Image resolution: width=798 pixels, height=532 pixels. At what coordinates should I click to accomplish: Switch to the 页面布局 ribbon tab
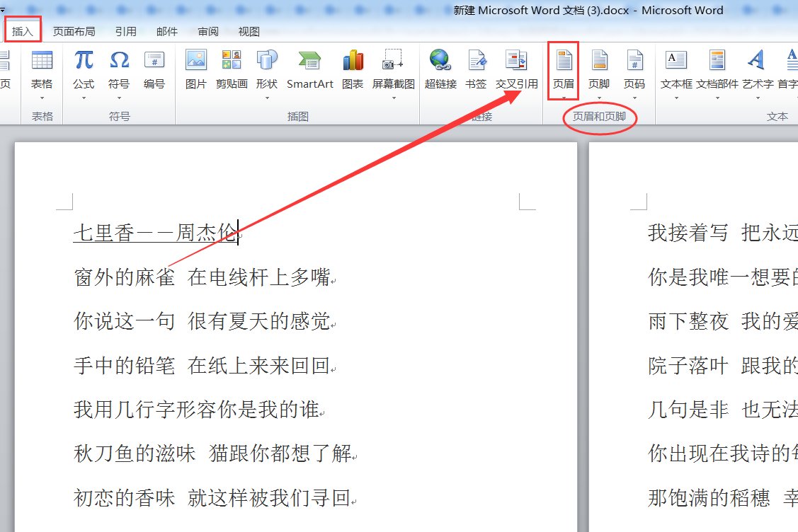(73, 31)
